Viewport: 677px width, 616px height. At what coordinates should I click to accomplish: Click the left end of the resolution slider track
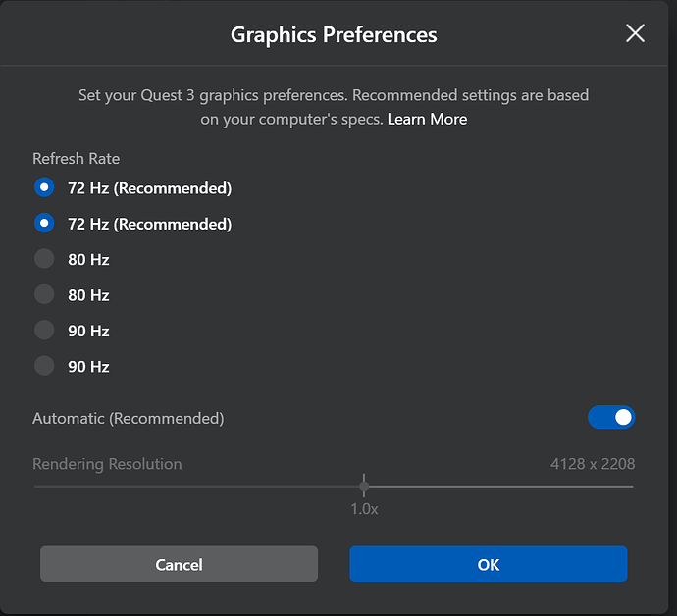coord(36,486)
